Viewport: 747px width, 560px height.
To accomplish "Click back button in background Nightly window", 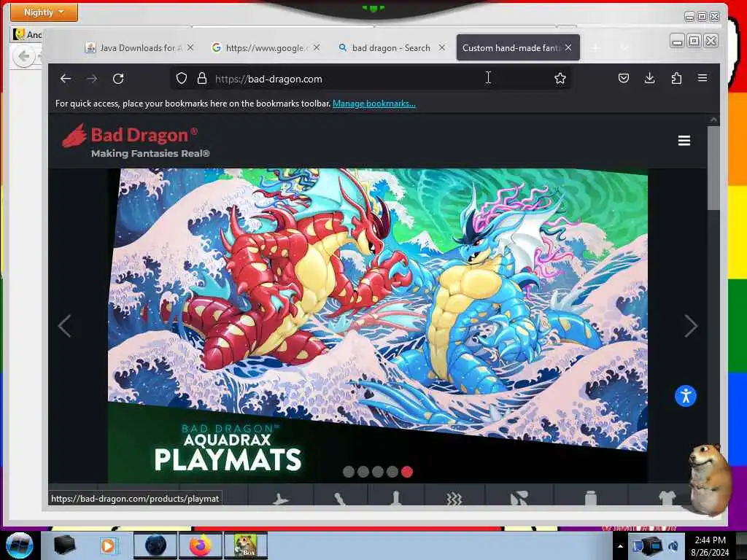I will pos(23,57).
